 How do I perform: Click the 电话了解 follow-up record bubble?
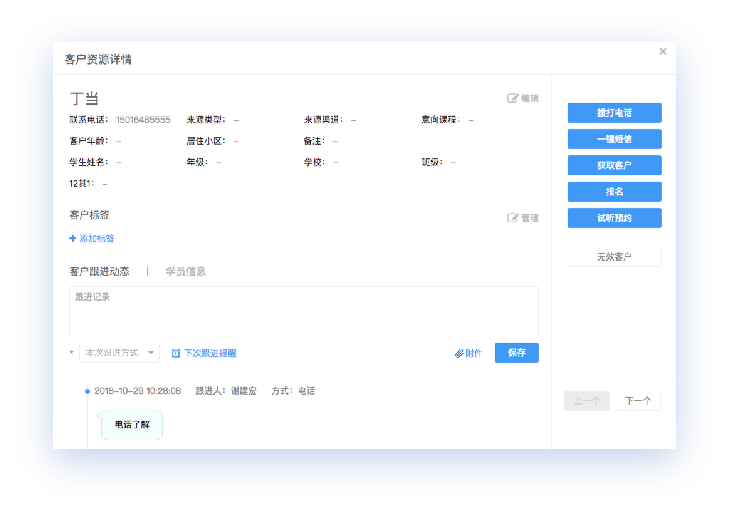pos(132,425)
